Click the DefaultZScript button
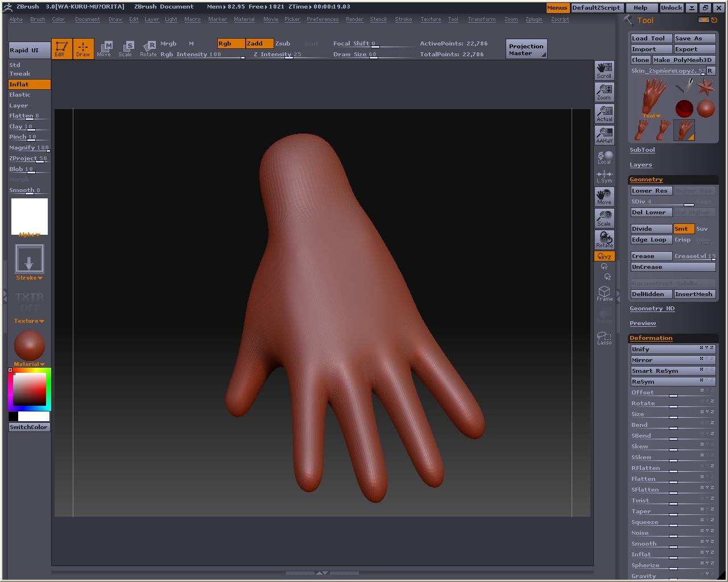728x582 pixels. point(596,7)
